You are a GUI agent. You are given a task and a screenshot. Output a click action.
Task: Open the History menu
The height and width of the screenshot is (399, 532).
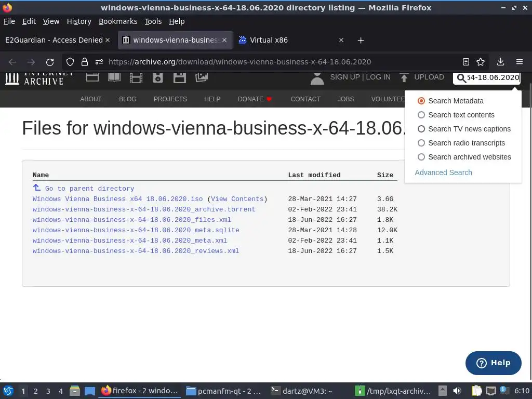tap(79, 21)
